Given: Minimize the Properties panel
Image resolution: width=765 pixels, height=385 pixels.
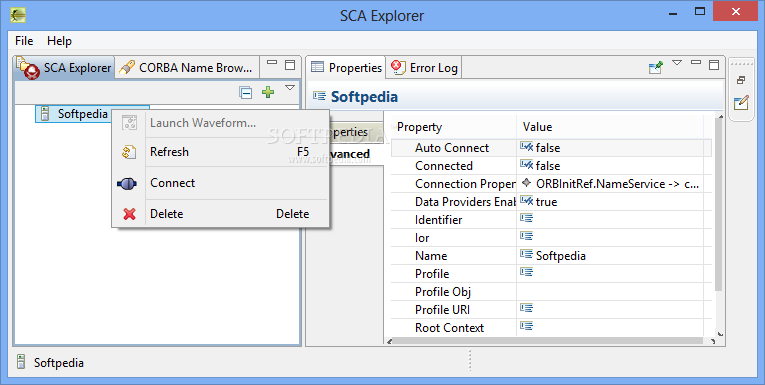Looking at the screenshot, I should pos(696,63).
